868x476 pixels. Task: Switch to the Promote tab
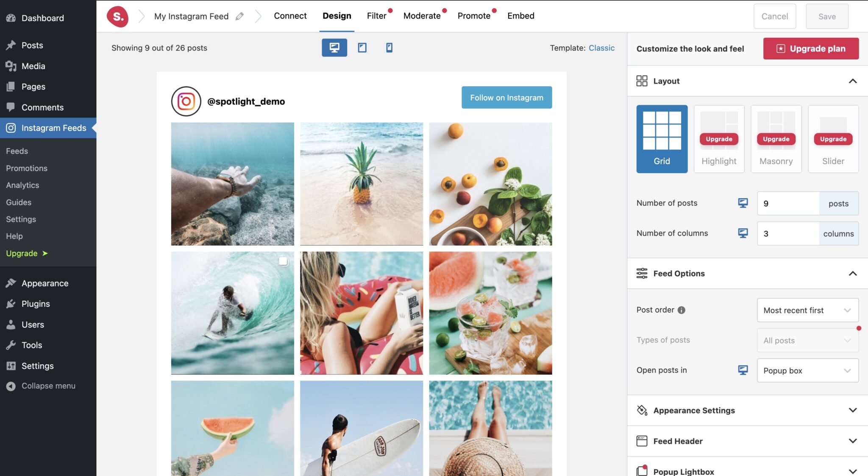[474, 16]
